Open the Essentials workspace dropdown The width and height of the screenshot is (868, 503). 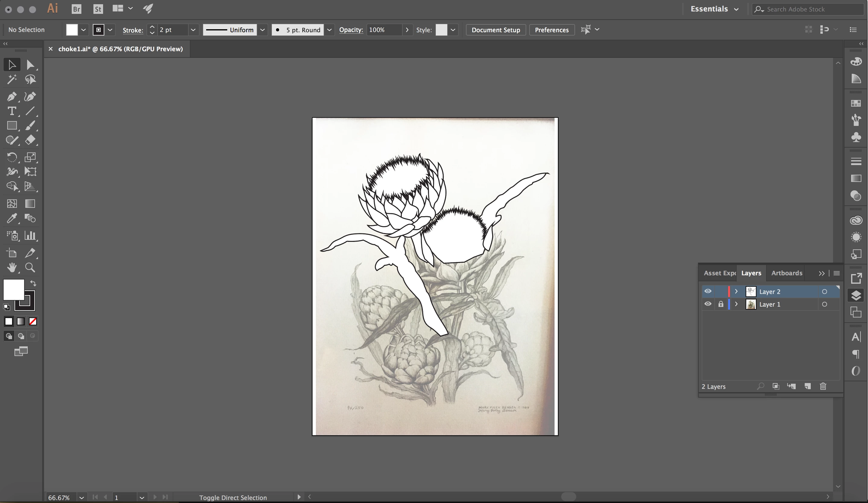[714, 9]
